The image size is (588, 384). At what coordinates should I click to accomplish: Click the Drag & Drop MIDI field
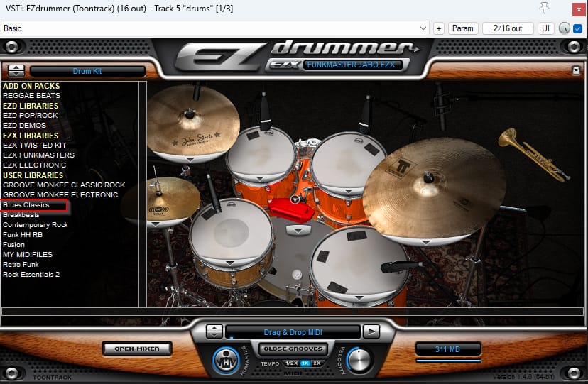coord(293,332)
